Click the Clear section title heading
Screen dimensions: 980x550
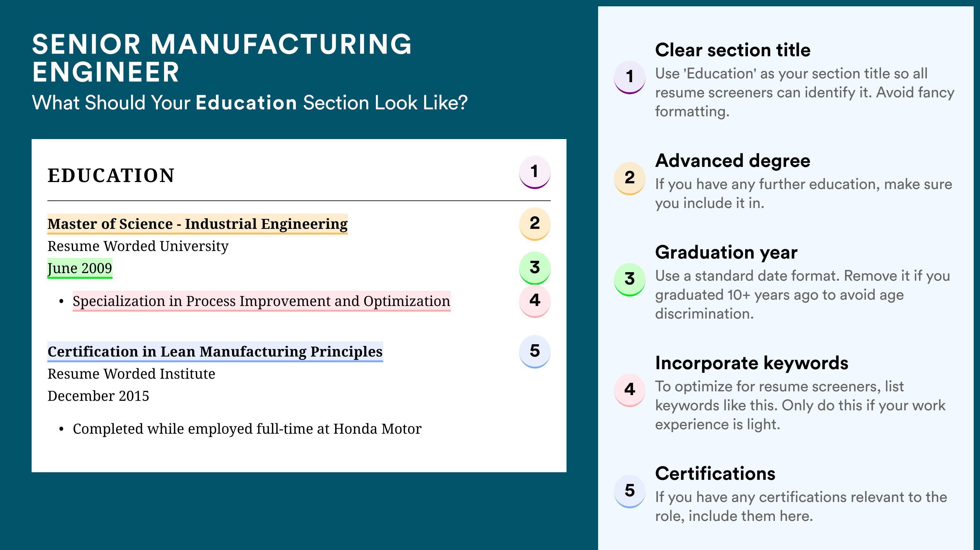tap(732, 50)
